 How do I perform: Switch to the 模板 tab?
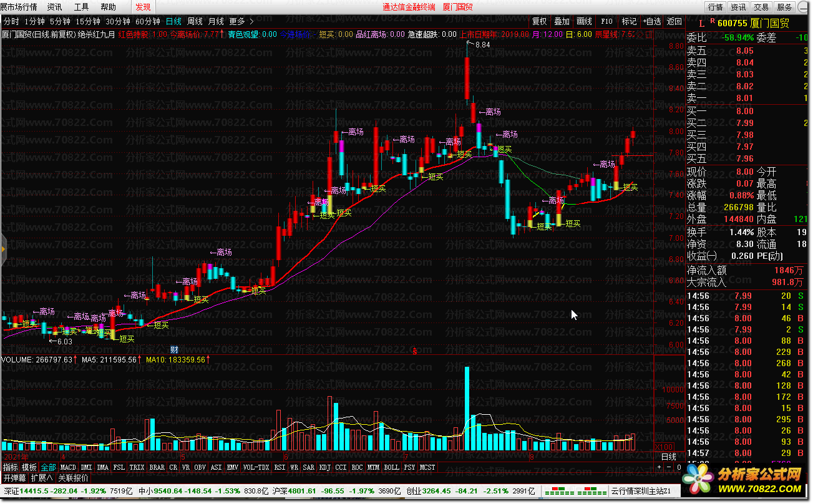point(29,467)
